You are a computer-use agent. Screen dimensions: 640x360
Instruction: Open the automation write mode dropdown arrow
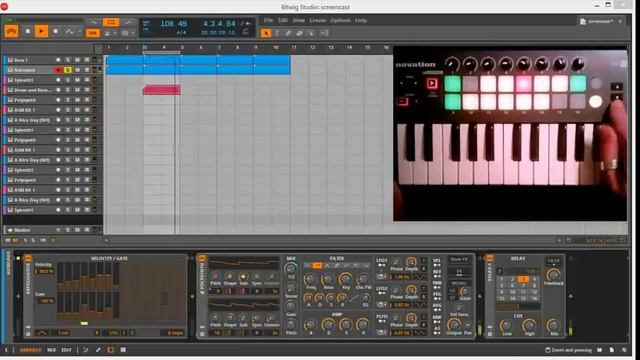point(79,31)
